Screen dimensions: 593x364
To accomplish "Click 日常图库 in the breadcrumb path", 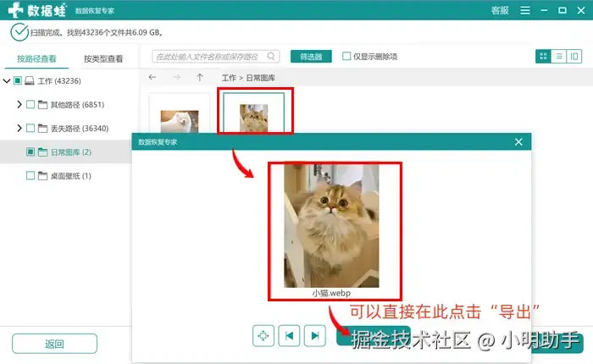I will [261, 78].
